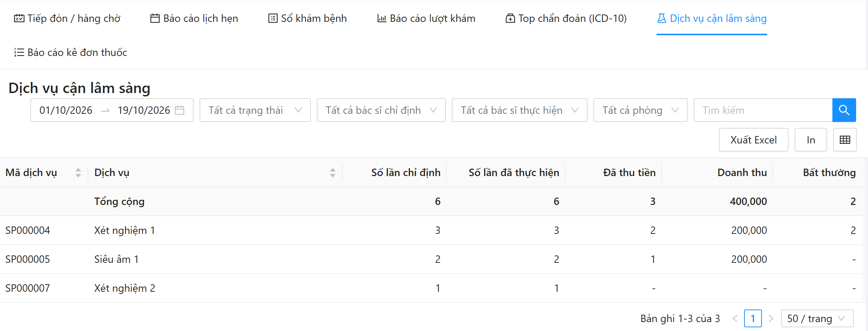Open column settings table icon

(845, 140)
